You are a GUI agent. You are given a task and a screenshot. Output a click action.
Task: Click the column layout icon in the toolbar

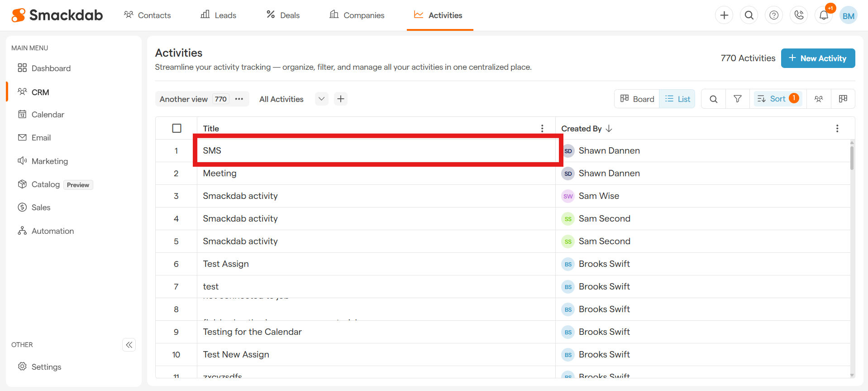(843, 99)
